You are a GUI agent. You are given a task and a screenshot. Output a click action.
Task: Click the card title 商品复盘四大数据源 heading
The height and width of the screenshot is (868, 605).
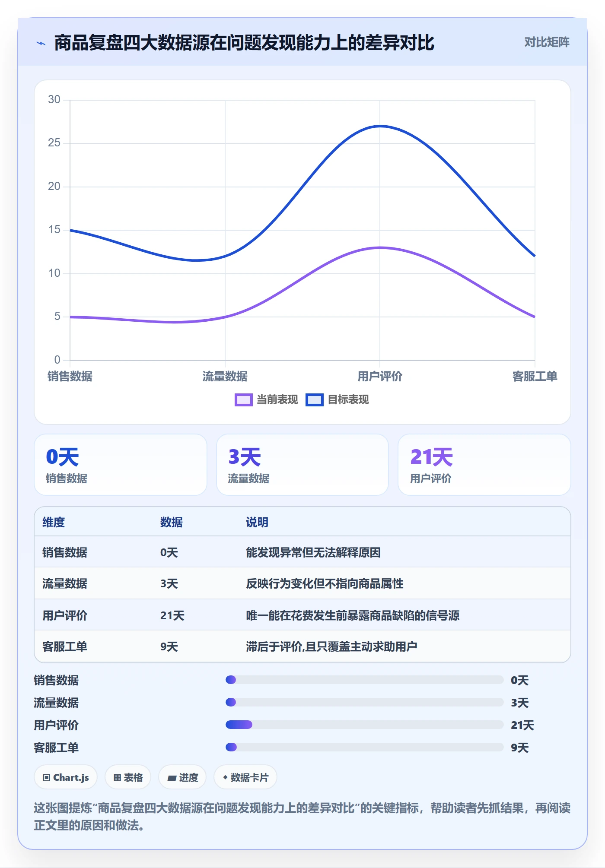[x=244, y=43]
